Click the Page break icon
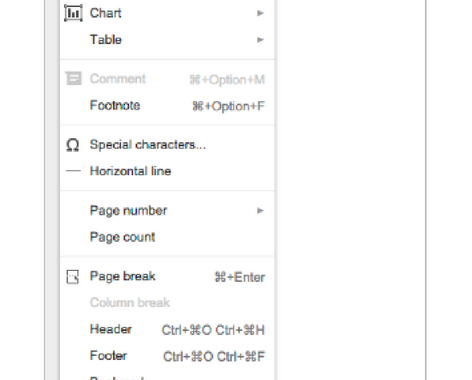472x380 pixels. (73, 277)
